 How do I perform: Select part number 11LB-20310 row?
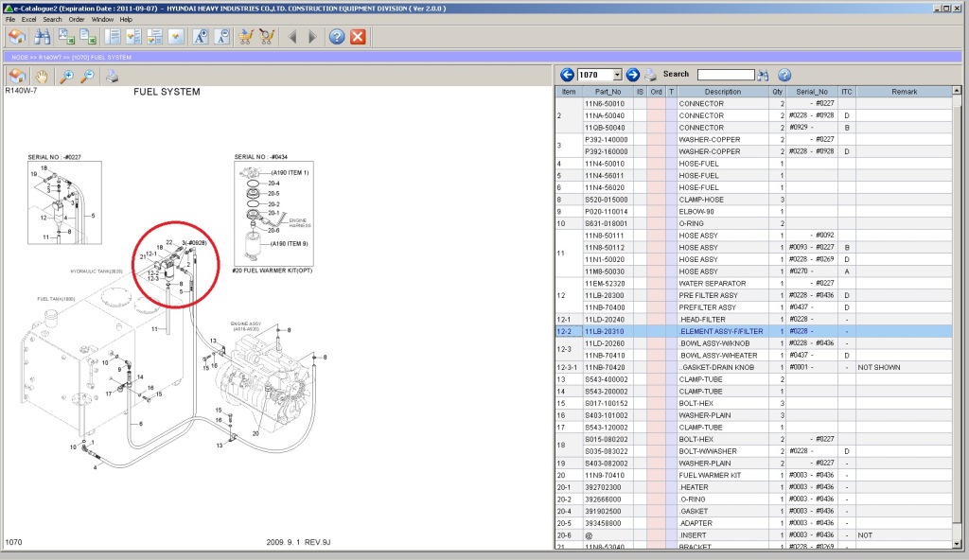click(x=753, y=331)
